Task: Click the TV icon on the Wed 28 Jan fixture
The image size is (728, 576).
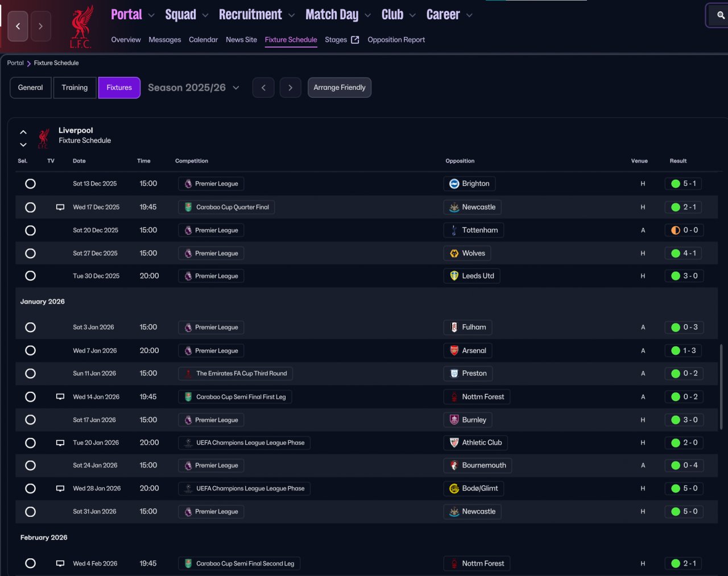Action: point(60,488)
